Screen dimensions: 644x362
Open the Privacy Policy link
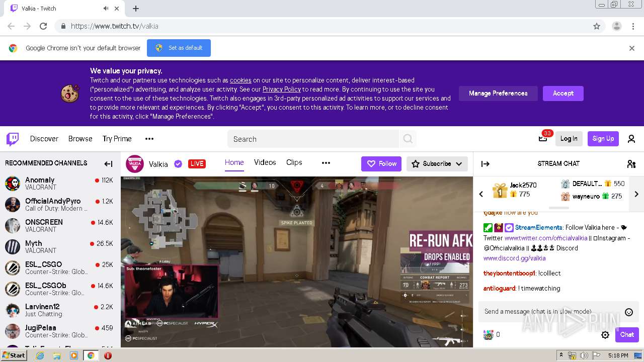tap(282, 89)
